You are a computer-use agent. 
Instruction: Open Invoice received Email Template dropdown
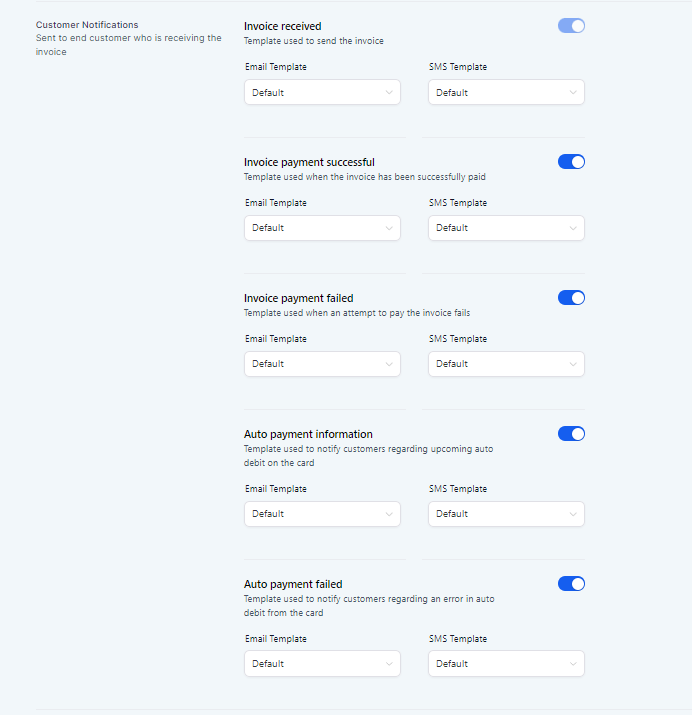(322, 93)
